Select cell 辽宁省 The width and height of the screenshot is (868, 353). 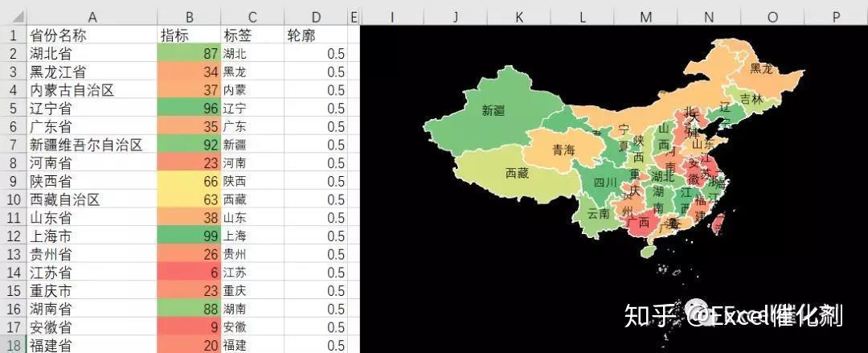(92, 109)
